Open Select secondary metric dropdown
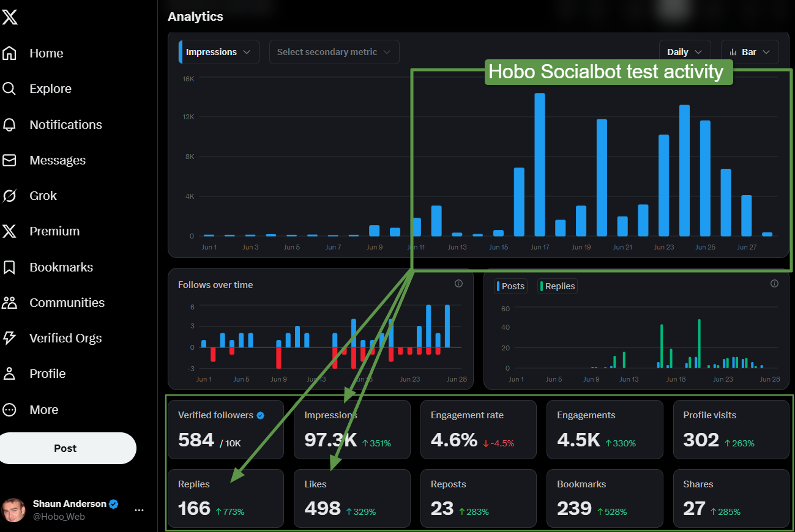795x532 pixels. pos(334,52)
